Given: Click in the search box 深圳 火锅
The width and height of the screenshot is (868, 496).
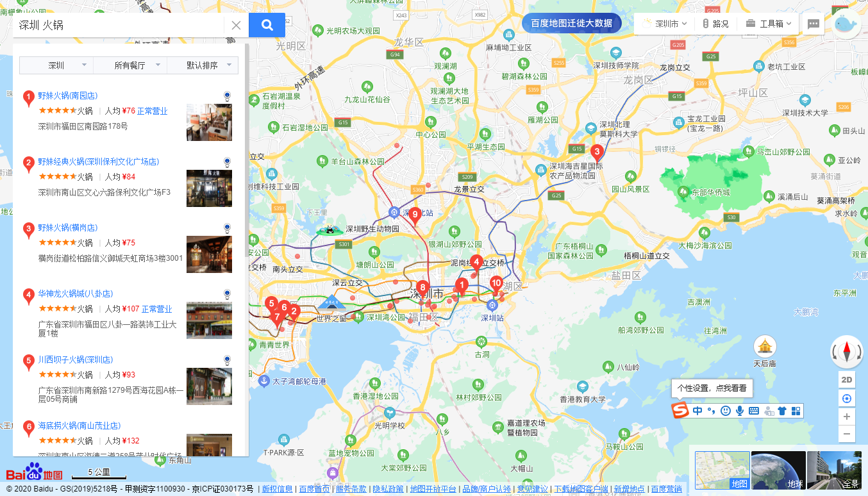Looking at the screenshot, I should pos(119,25).
